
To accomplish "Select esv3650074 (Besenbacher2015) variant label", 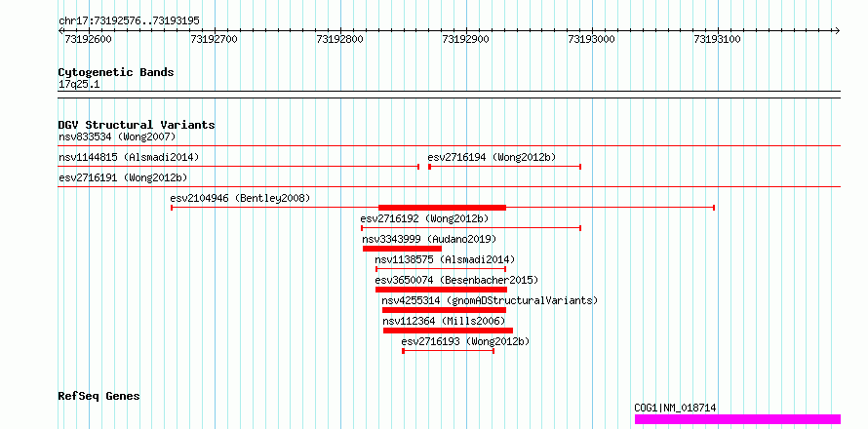I will click(456, 280).
